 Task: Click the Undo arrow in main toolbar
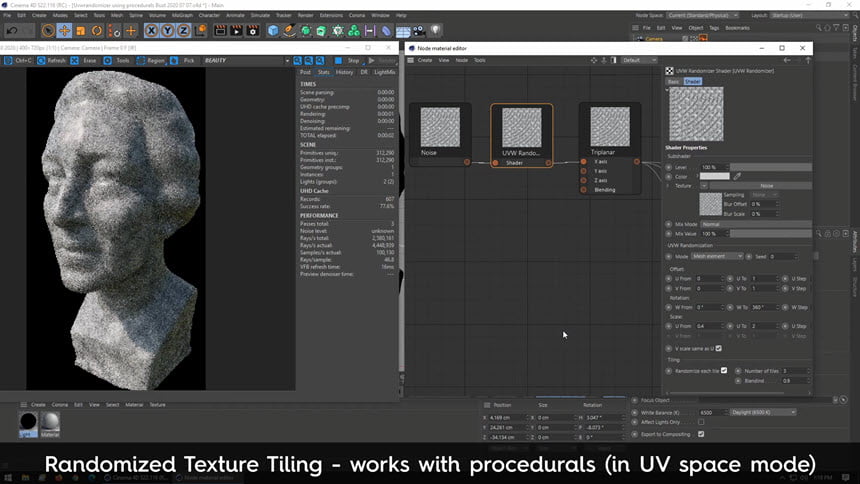click(12, 31)
